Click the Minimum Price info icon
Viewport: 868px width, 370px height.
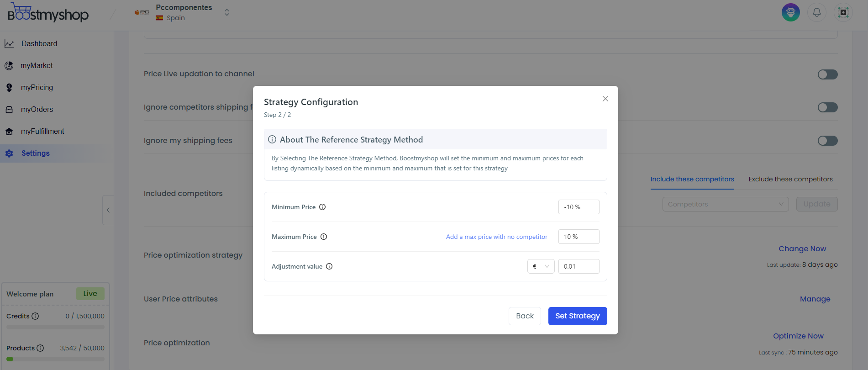(x=322, y=207)
